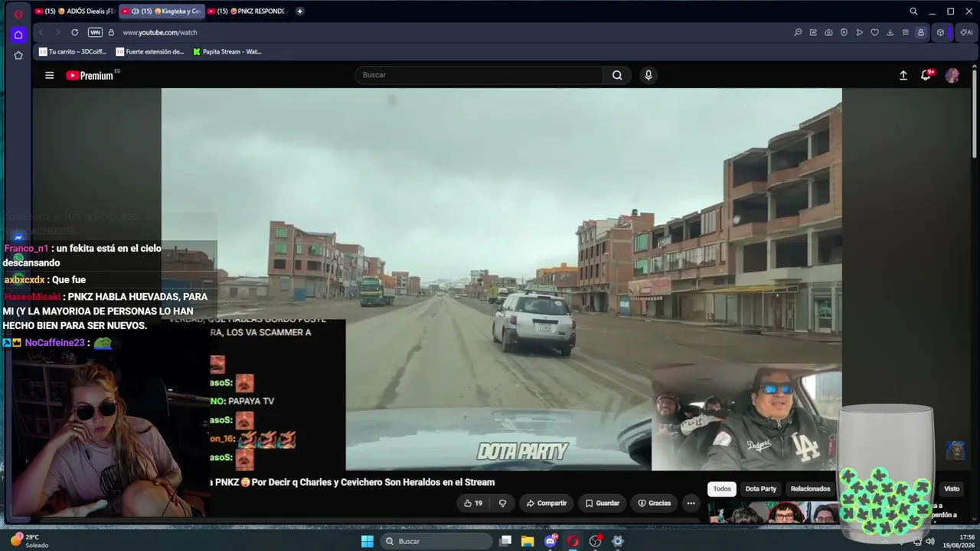Go back to the previous page
980x551 pixels.
[41, 32]
